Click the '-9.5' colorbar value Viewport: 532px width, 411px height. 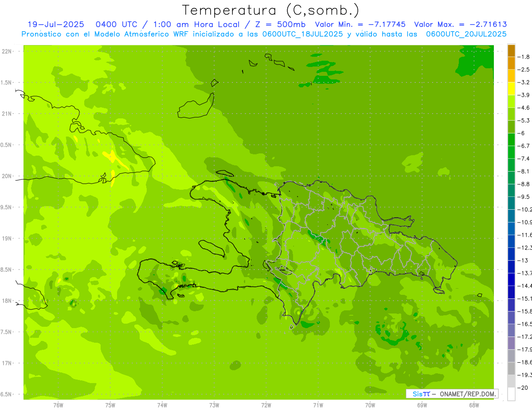(x=524, y=196)
